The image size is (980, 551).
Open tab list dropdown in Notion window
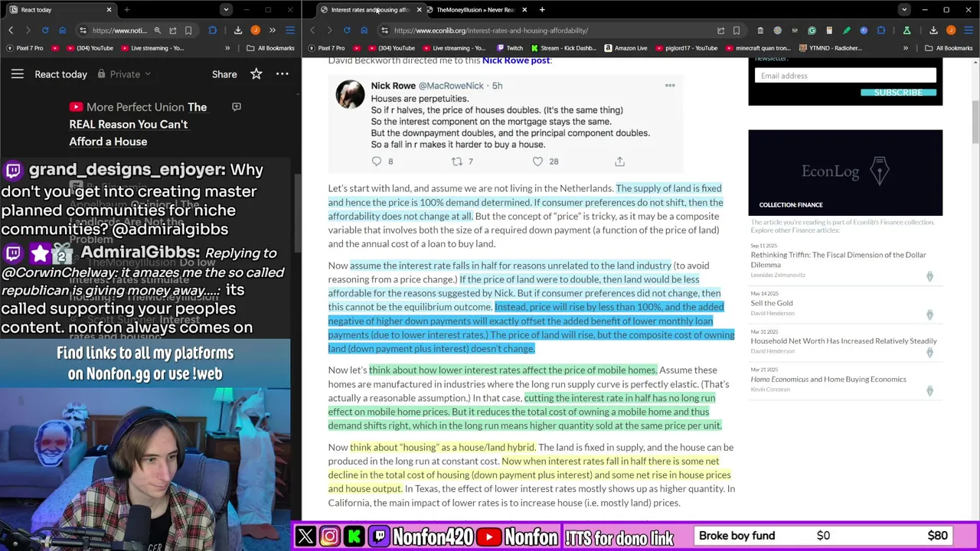(x=226, y=10)
